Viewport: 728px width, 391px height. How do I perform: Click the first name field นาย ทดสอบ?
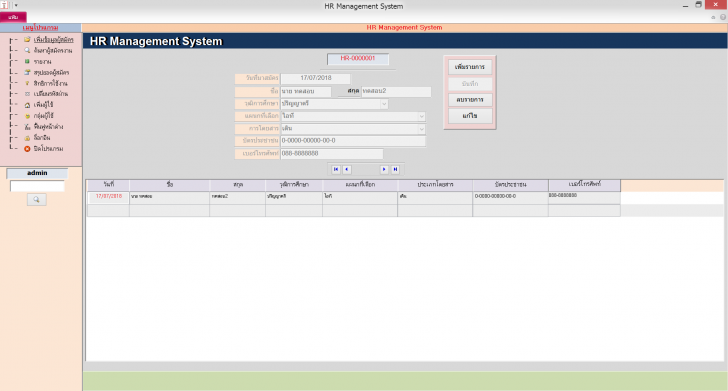tap(306, 91)
